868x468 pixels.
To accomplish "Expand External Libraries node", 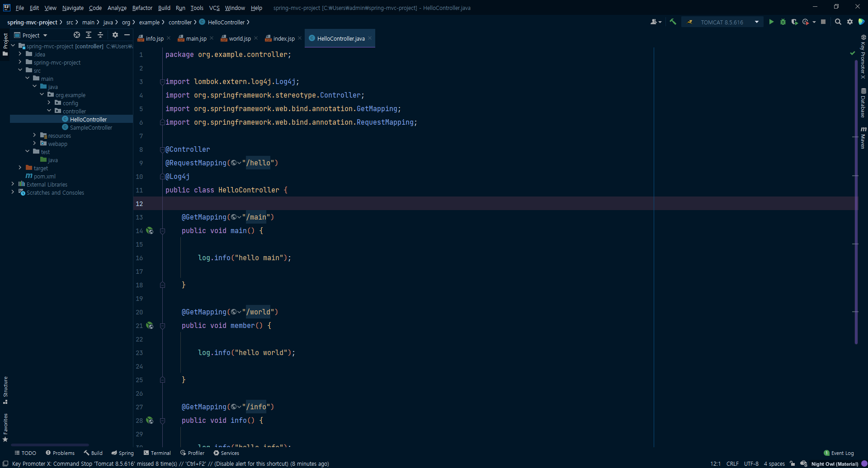I will point(13,184).
